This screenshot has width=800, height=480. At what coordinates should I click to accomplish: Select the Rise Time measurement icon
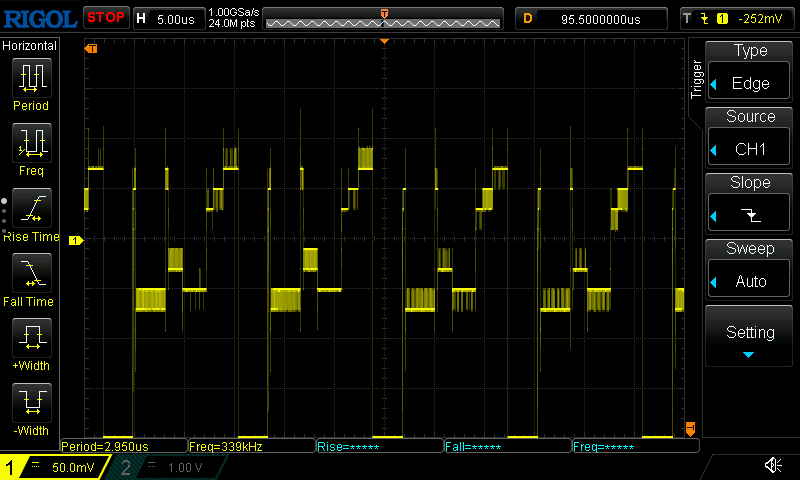coord(31,213)
